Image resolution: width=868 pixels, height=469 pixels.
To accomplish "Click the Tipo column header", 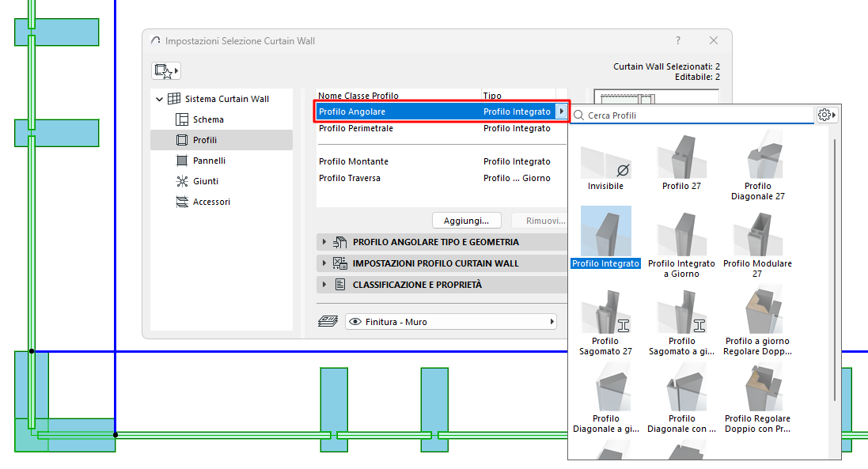I will click(492, 96).
